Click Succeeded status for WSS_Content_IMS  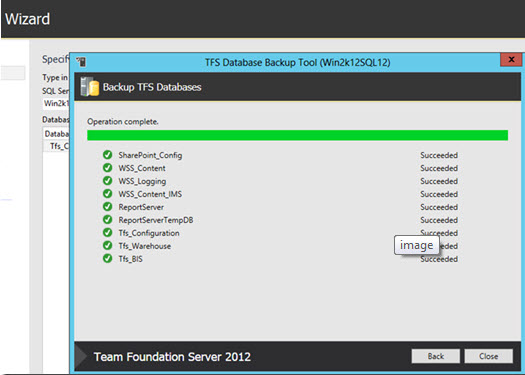pyautogui.click(x=439, y=194)
